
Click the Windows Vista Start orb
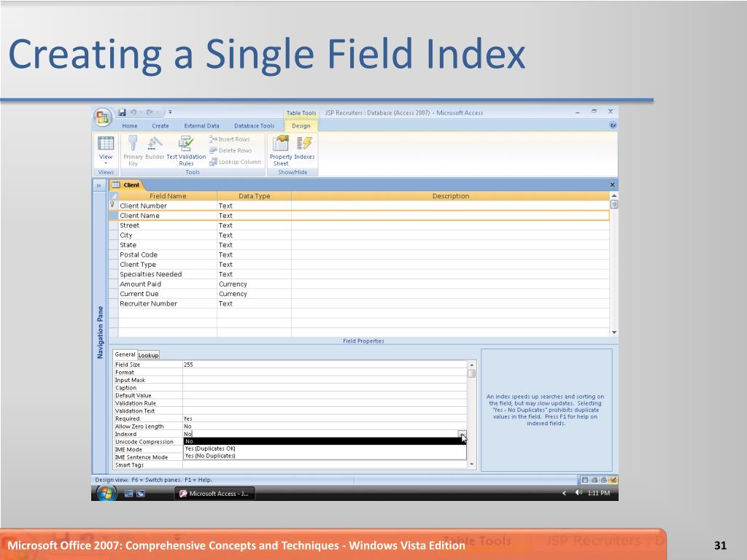[x=106, y=494]
